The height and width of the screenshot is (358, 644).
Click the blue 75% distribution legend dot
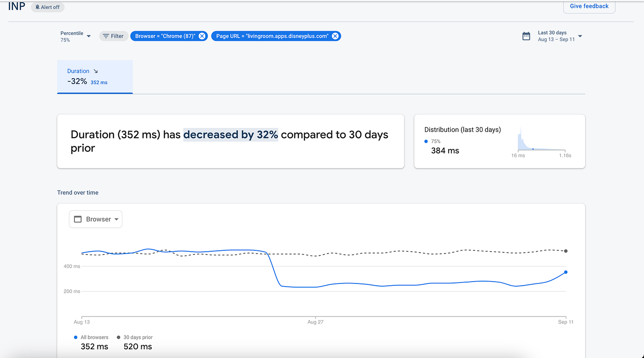pos(426,142)
